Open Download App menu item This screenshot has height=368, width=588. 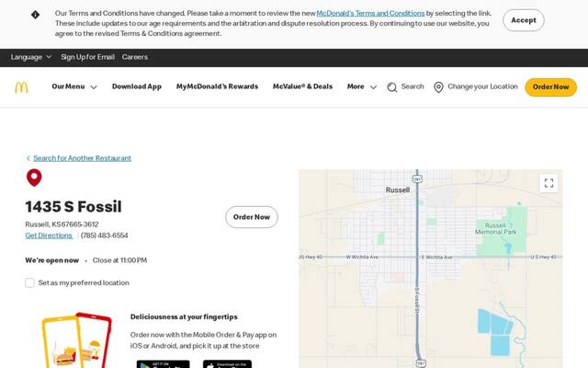137,86
